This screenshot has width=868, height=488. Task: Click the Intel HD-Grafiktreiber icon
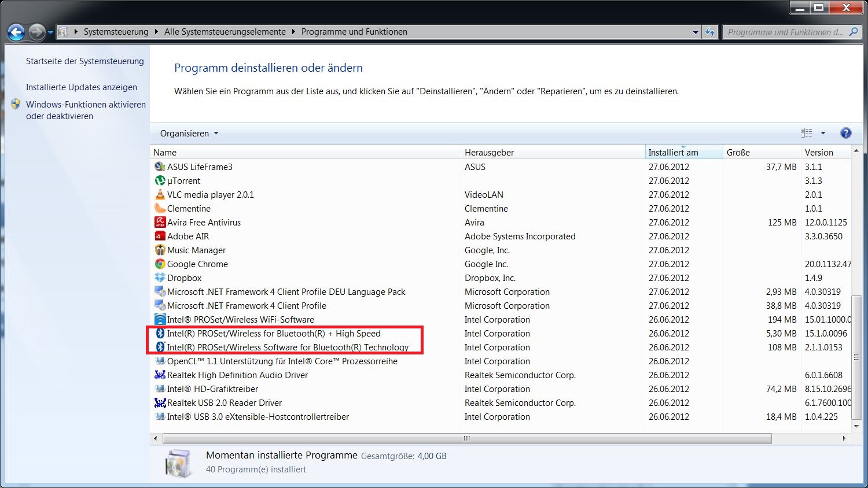point(160,389)
